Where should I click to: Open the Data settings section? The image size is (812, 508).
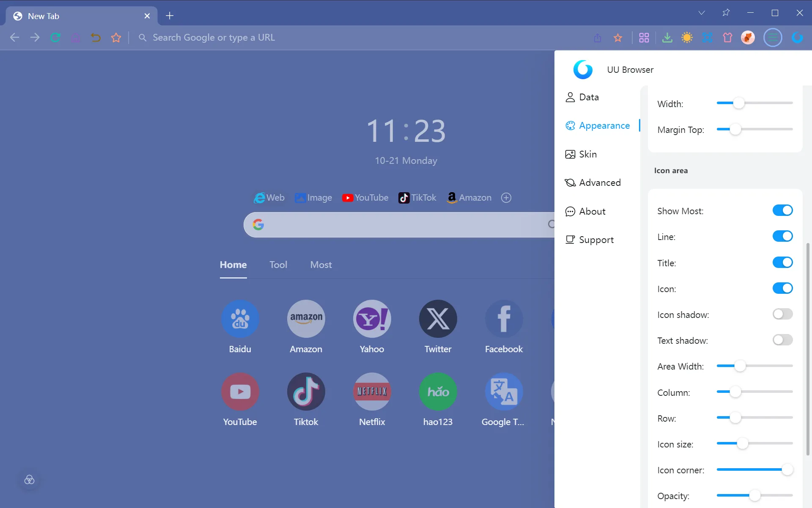click(x=582, y=97)
